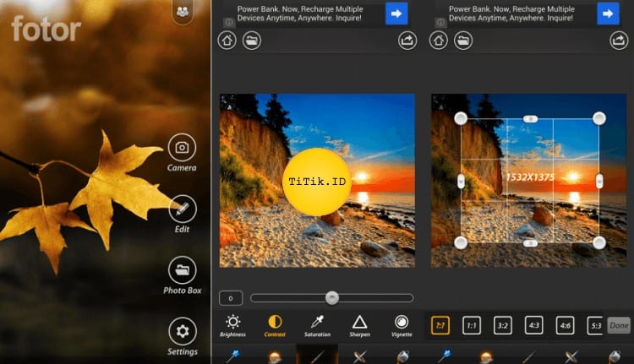Open the Camera from Fotor home
Image resolution: width=634 pixels, height=364 pixels.
click(x=182, y=148)
